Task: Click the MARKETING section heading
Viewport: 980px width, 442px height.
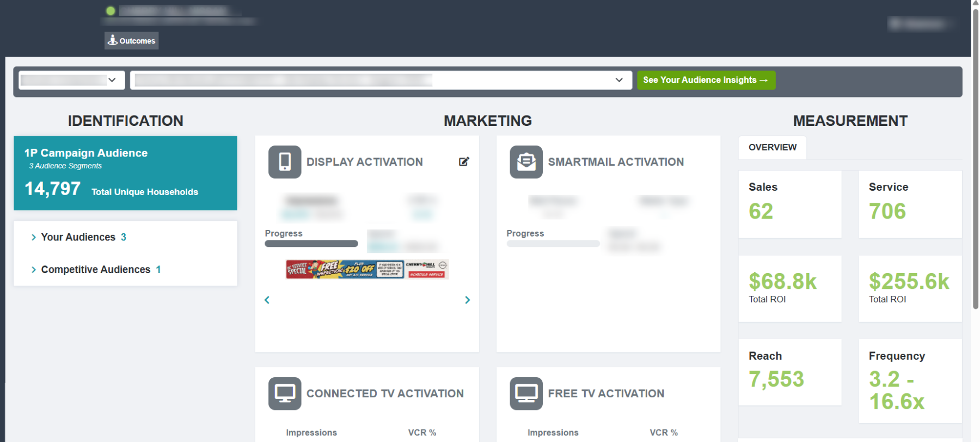Action: (x=488, y=121)
